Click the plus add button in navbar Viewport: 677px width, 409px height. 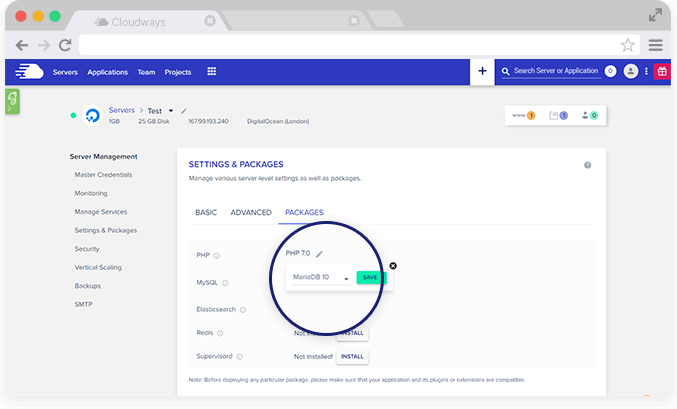point(482,71)
